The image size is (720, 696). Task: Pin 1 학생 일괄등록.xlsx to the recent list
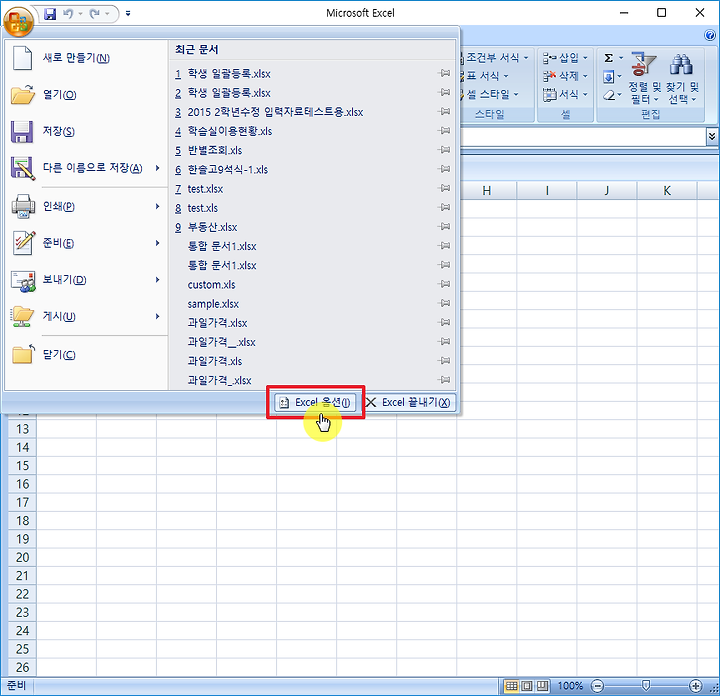tap(444, 73)
